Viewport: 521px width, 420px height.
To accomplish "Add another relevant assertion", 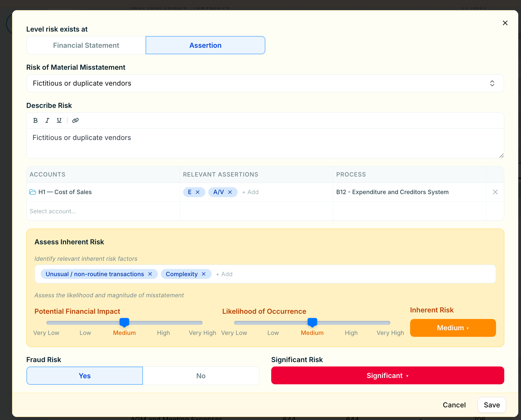I will (250, 192).
